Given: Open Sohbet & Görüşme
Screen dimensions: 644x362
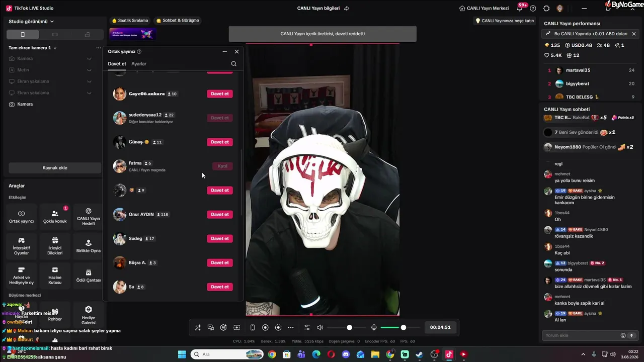Looking at the screenshot, I should [x=178, y=21].
